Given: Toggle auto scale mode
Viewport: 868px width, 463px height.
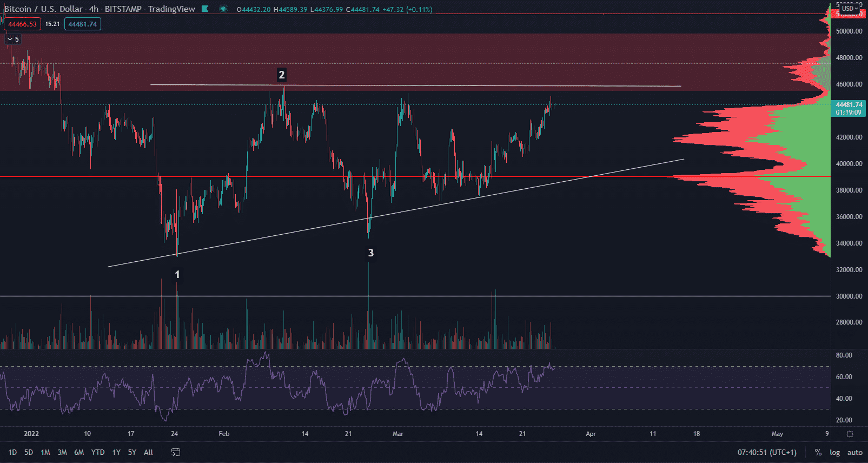Looking at the screenshot, I should 854,452.
